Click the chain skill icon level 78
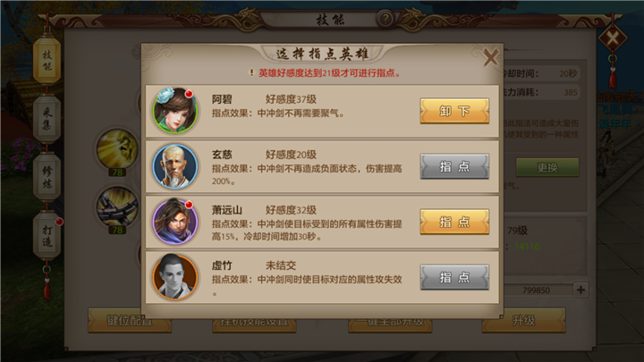 coord(117,207)
